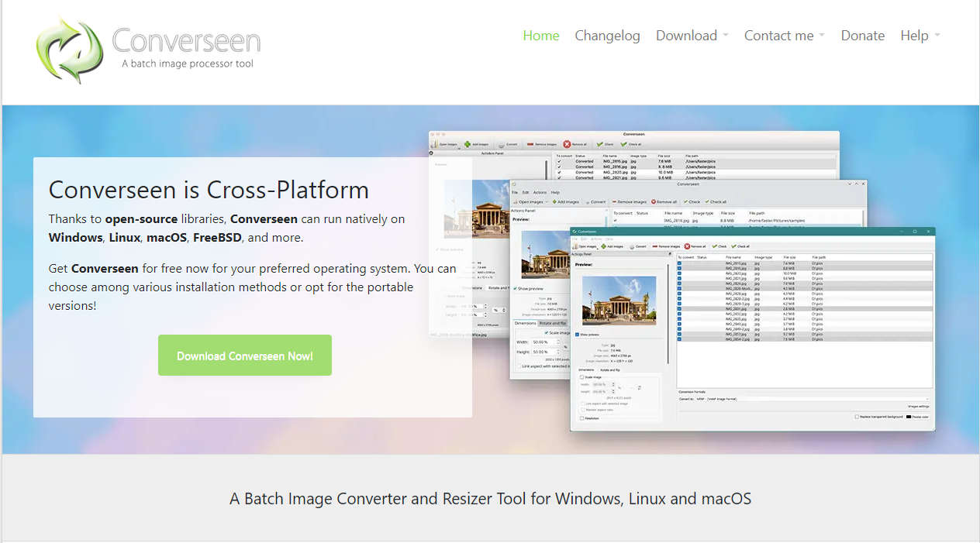Expand the Help dropdown menu
The height and width of the screenshot is (543, 980).
coord(920,36)
